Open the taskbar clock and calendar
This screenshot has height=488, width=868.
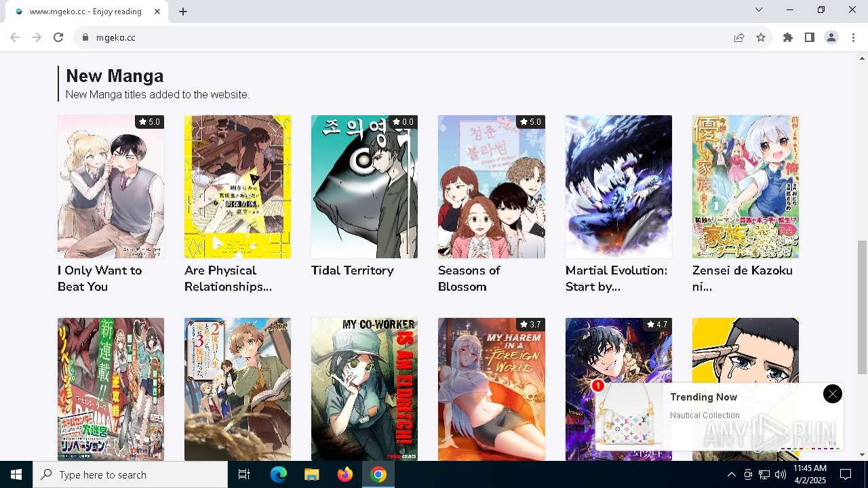click(810, 474)
